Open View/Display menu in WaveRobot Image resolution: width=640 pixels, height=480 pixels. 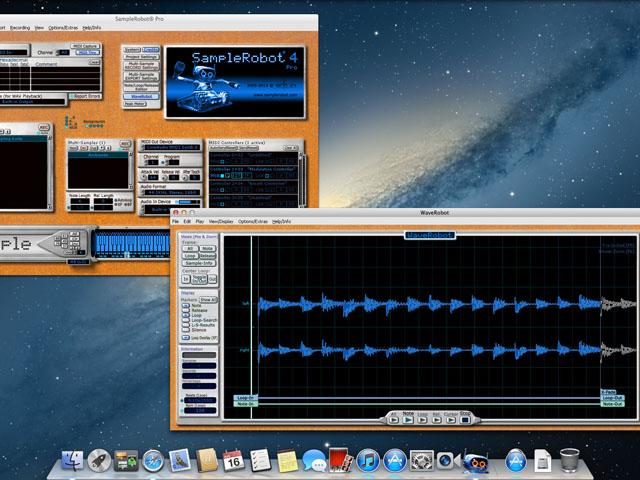click(221, 221)
